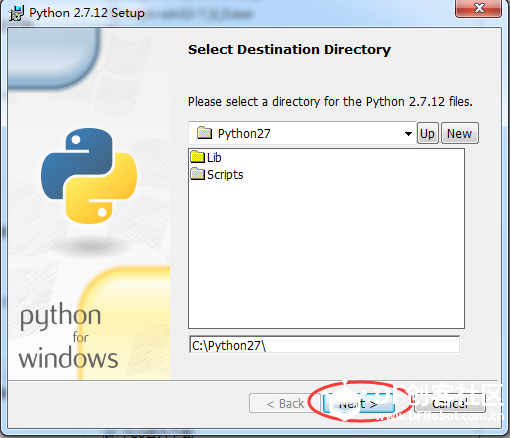Proceed with the Next > button
510x438 pixels.
tap(358, 403)
